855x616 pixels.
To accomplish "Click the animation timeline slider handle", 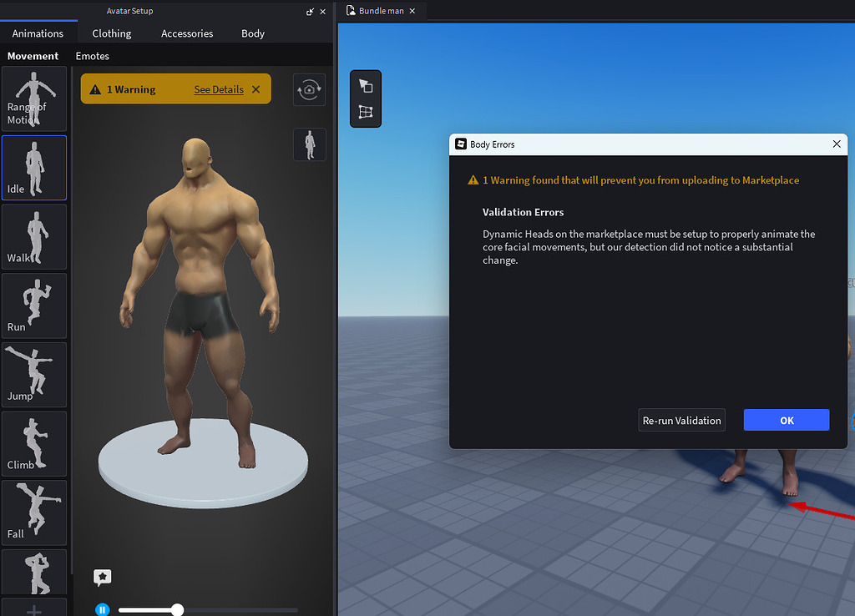I will [x=177, y=610].
